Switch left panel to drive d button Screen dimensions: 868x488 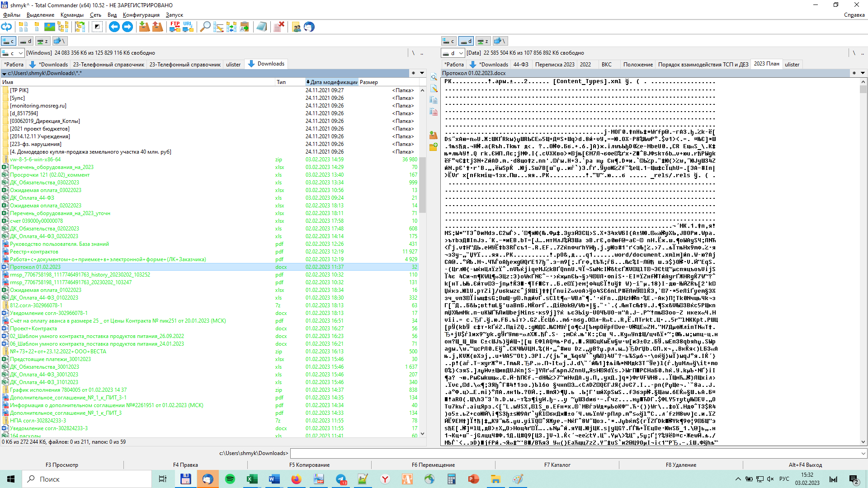[x=26, y=41]
